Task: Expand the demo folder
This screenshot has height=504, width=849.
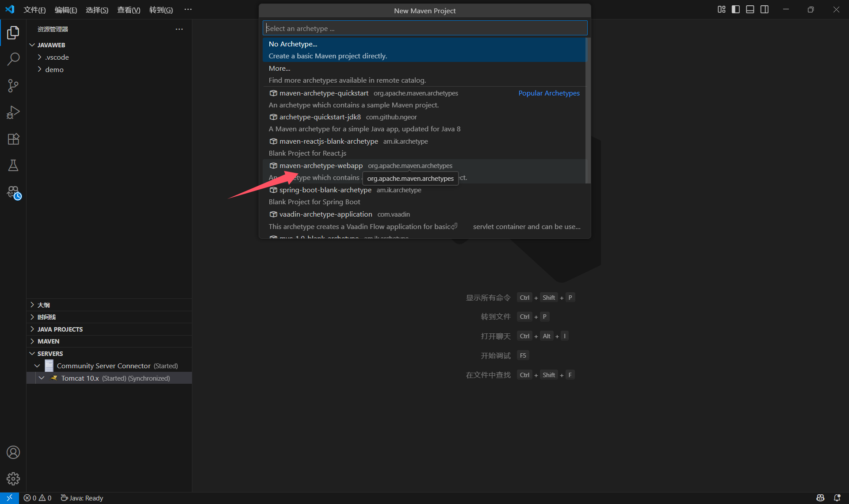Action: [54, 69]
